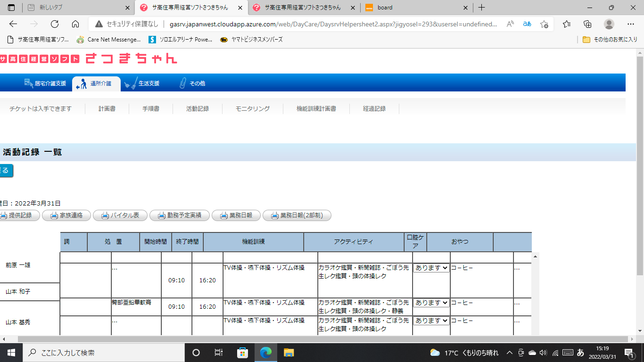Print the 業務日報(2部制) report
The width and height of the screenshot is (644, 362).
[x=297, y=215]
